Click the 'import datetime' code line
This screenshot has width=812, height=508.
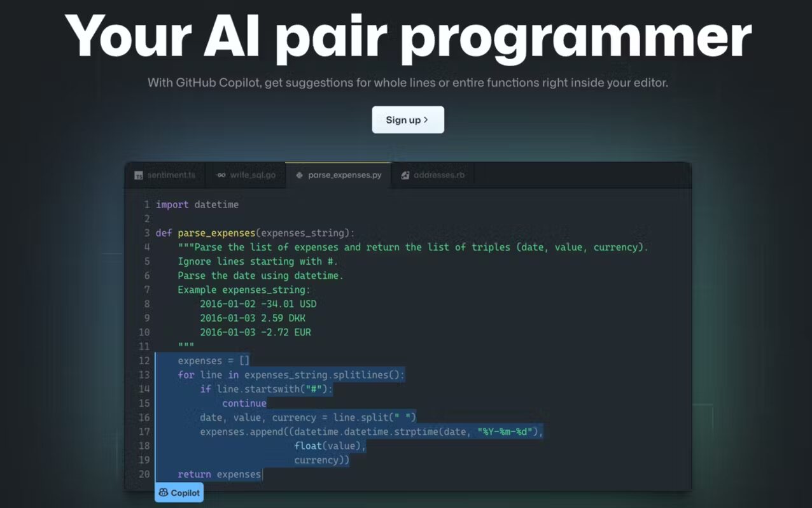(x=197, y=205)
